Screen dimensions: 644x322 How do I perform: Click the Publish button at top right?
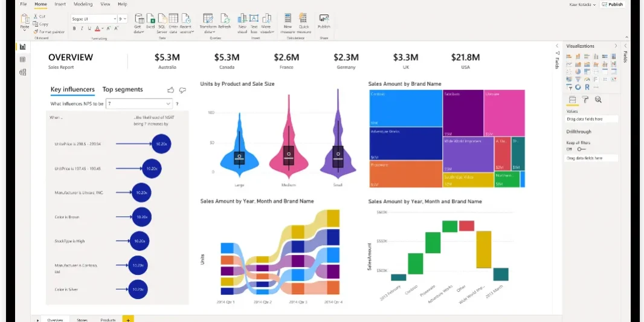point(613,4)
